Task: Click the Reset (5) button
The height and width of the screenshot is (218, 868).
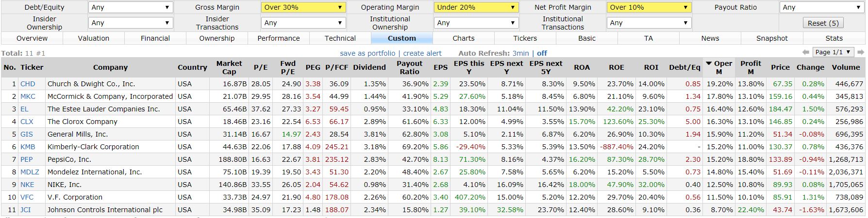Action: 823,23
